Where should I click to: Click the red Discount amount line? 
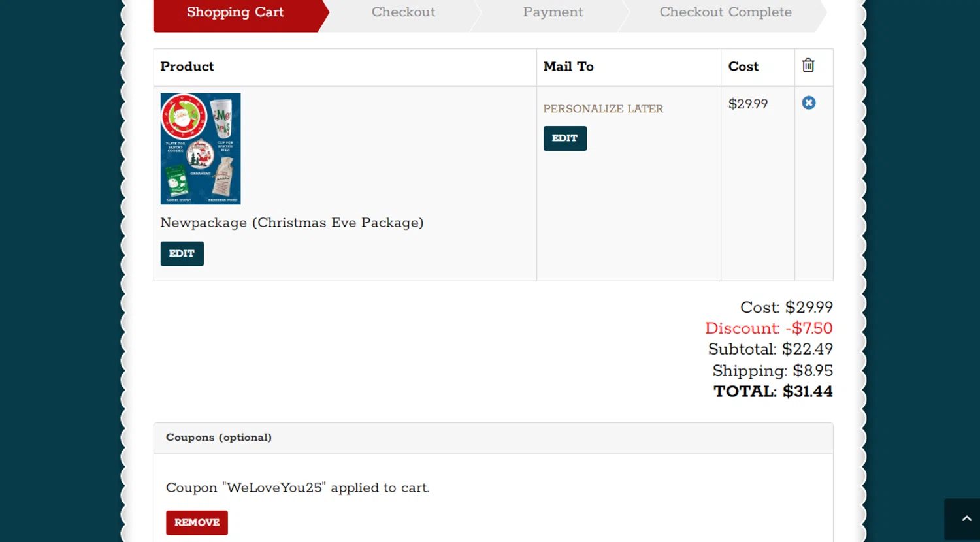(x=768, y=328)
